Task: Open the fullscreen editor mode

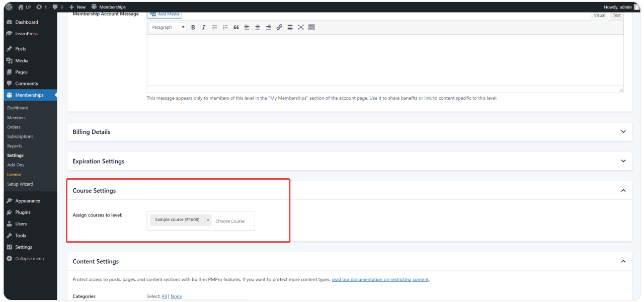Action: [x=301, y=27]
